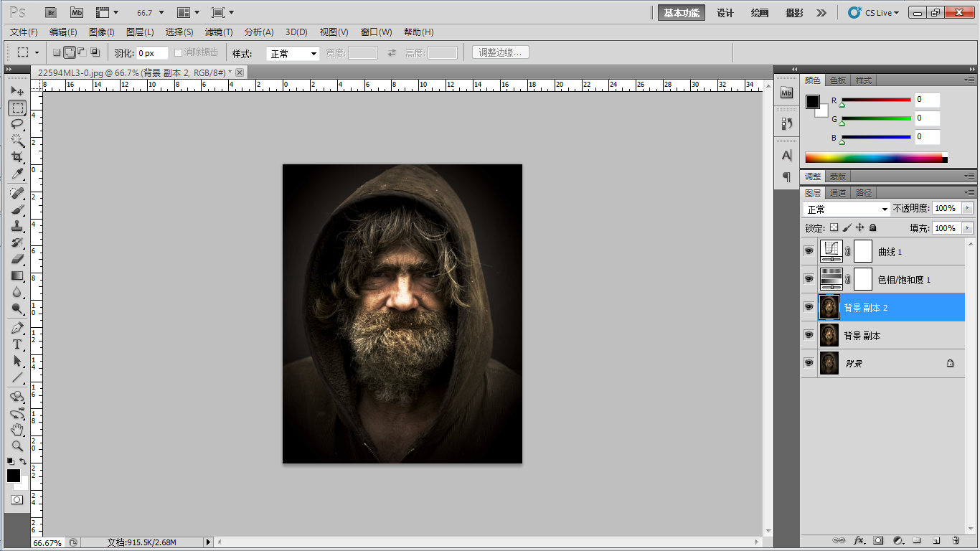Viewport: 980px width, 551px height.
Task: Select the Path Selection tool
Action: coord(17,361)
